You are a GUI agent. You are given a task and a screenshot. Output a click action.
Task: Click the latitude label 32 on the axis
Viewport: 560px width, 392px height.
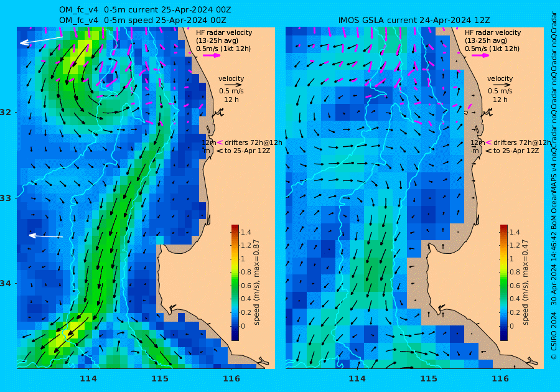tap(6, 112)
